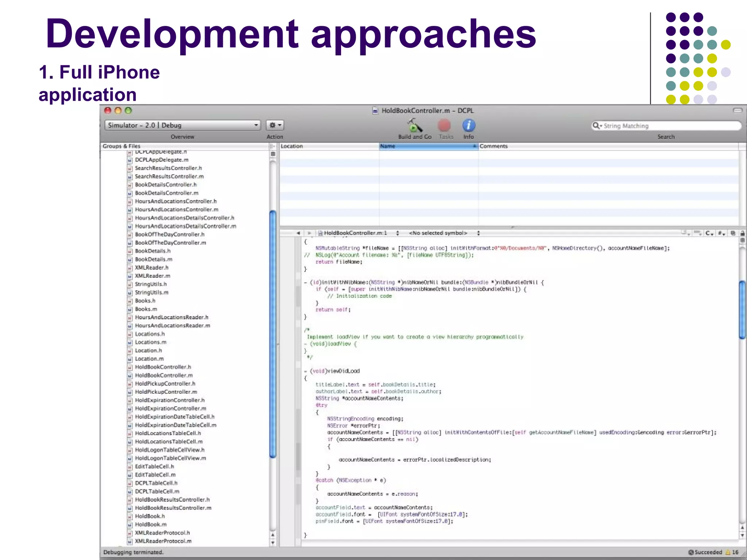Select HoldExpirationController.h file
747x560 pixels.
tap(170, 400)
